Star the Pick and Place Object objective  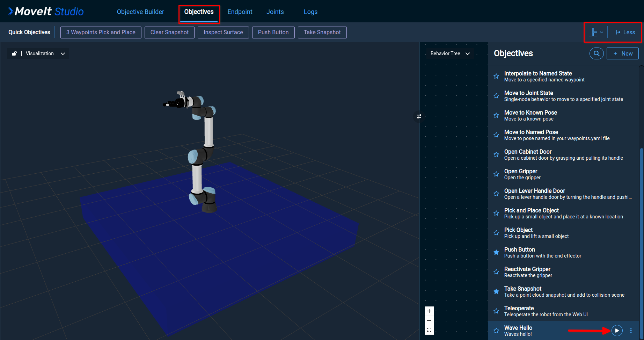point(496,213)
